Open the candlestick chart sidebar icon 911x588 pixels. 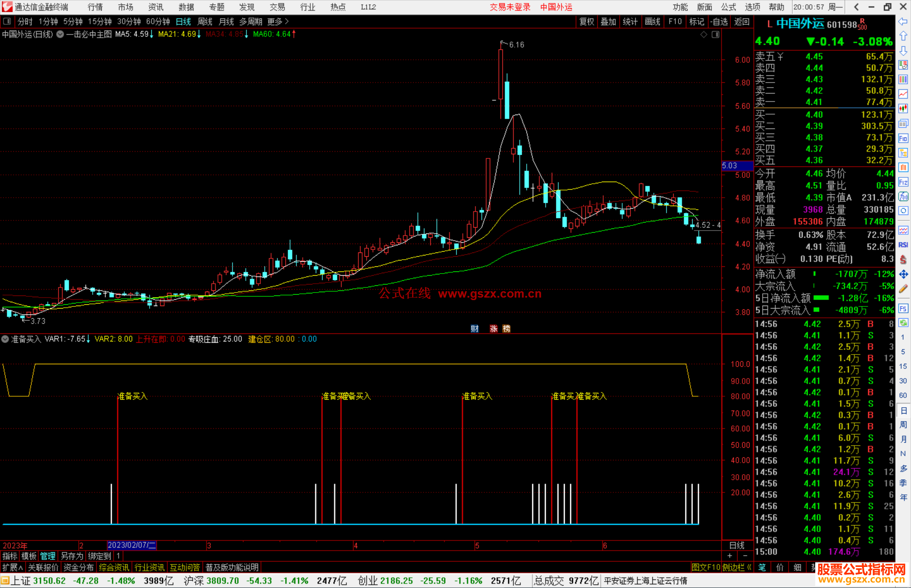click(x=903, y=108)
